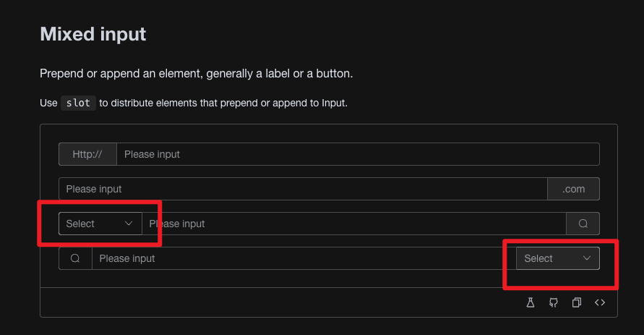Expand the chevron in the left Select box
Viewport: 644px width, 335px height.
pos(129,223)
